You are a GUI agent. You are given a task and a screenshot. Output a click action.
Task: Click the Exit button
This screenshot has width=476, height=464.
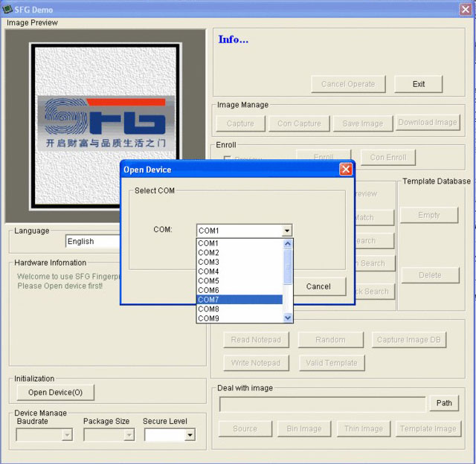coord(418,84)
